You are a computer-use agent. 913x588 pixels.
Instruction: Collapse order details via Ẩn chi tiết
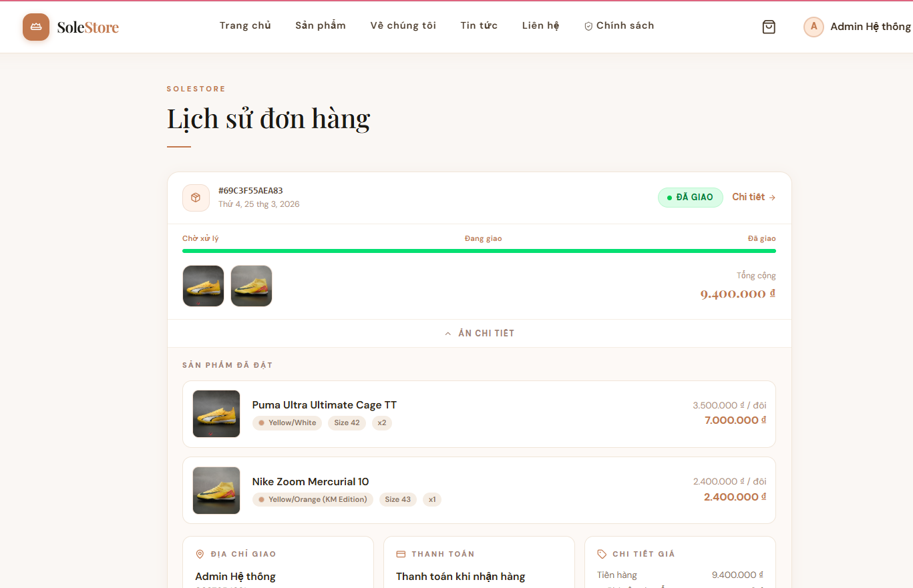coord(480,333)
